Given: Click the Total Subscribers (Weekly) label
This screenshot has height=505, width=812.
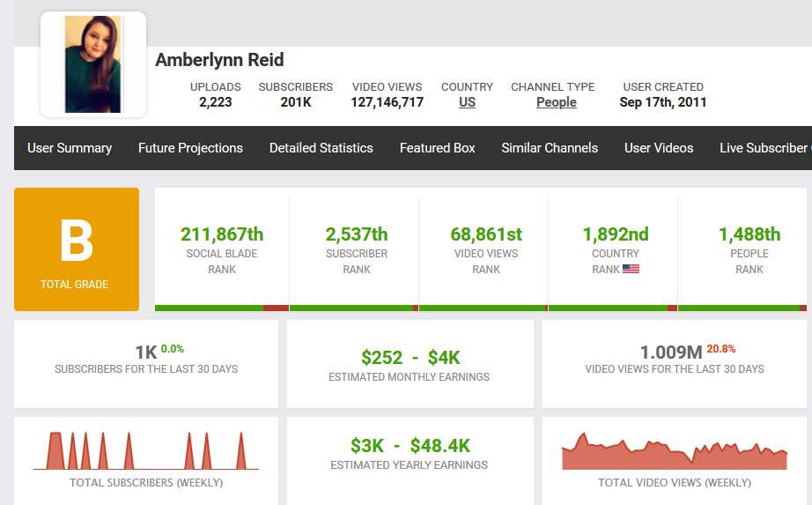Looking at the screenshot, I should tap(146, 483).
